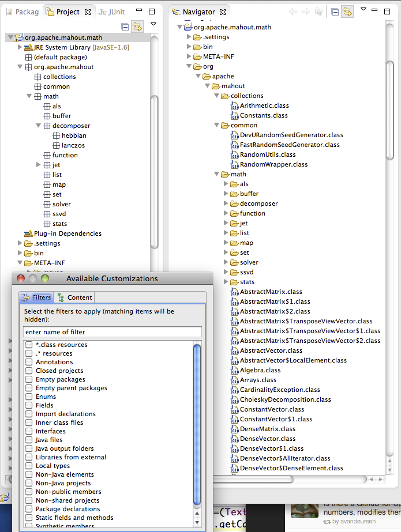Maximize the Navigator view
Screen dimensions: 401x532
pyautogui.click(x=387, y=12)
